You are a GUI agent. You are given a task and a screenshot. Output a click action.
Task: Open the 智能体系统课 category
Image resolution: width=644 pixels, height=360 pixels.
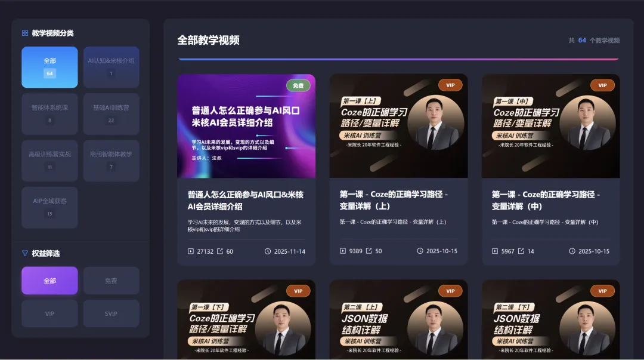pyautogui.click(x=49, y=114)
